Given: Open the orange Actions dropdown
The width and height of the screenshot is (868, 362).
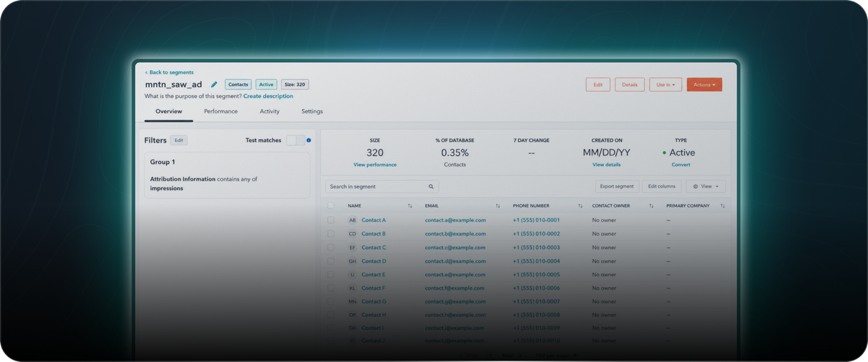Looking at the screenshot, I should coord(704,84).
